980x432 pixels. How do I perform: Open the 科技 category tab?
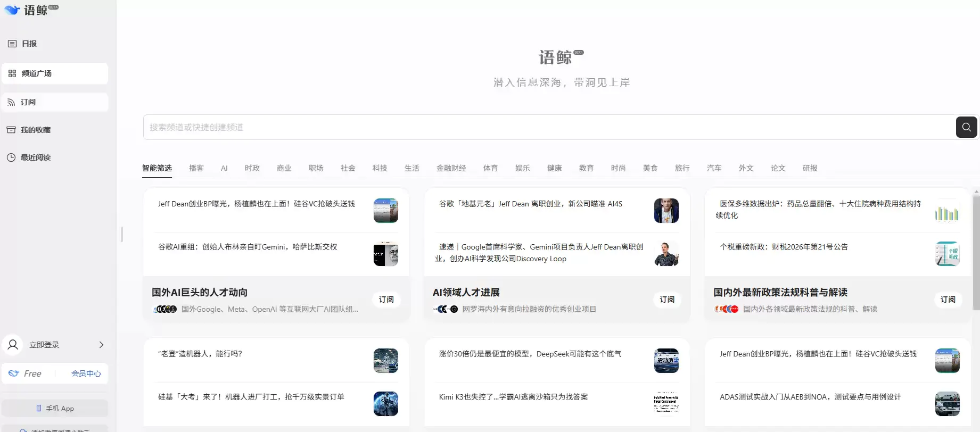[380, 168]
